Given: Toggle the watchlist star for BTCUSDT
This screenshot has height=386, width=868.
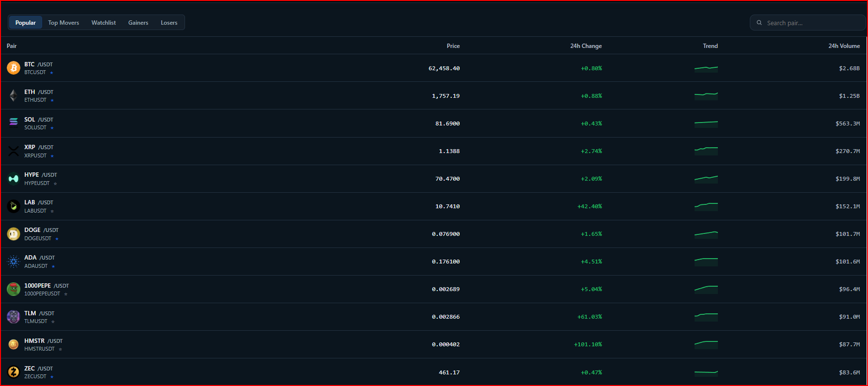Looking at the screenshot, I should pyautogui.click(x=51, y=73).
